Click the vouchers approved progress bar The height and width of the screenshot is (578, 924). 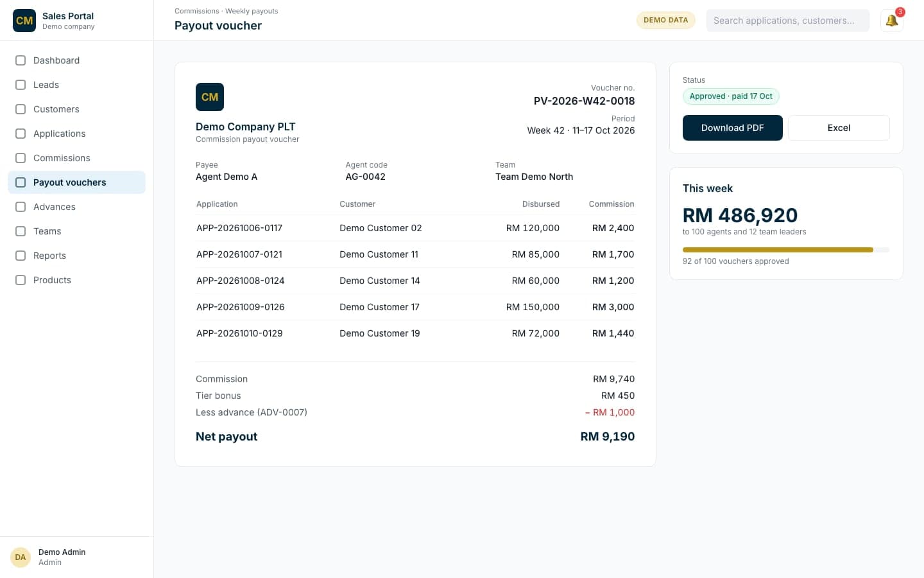[786, 250]
